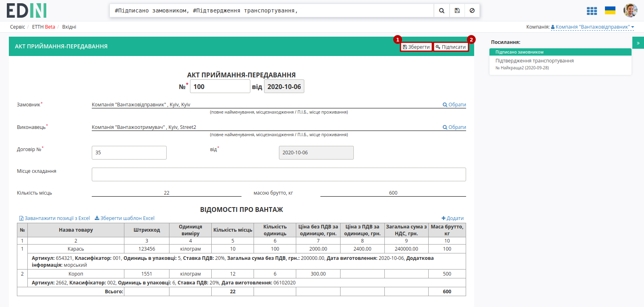Click Зберегти шаблон Excel
Screen dimensions: 644x307
pyautogui.click(x=124, y=218)
